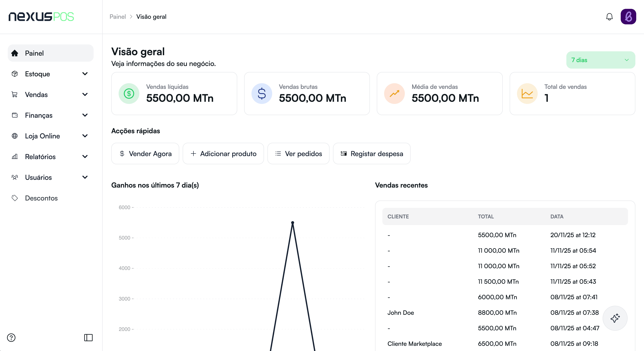The image size is (644, 351).
Task: Click Adicionar produto quick action
Action: [x=223, y=154]
